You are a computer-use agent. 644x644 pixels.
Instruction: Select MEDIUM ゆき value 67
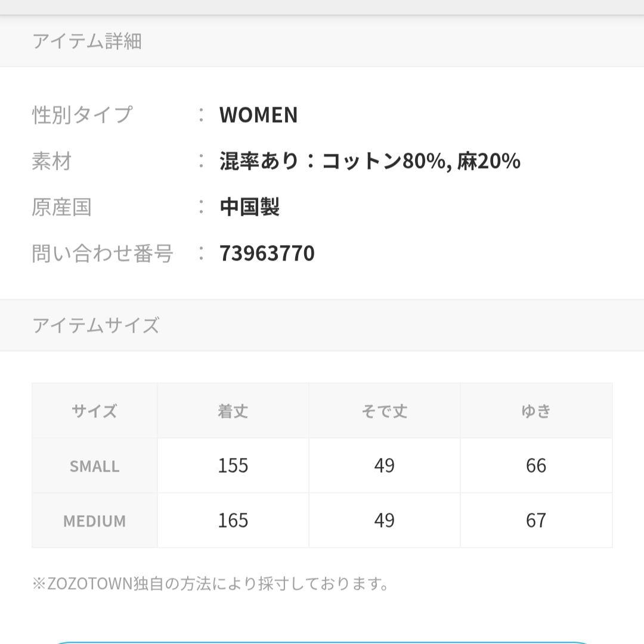(x=537, y=521)
